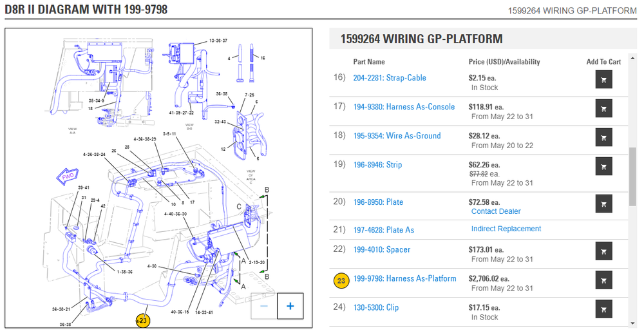Add 130-5300 Clip to cart
This screenshot has height=335, width=644.
604,309
